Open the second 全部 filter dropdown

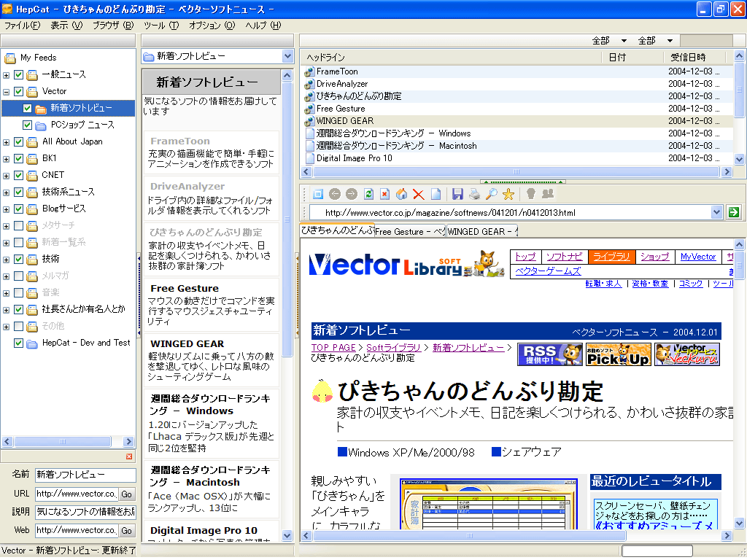click(670, 41)
